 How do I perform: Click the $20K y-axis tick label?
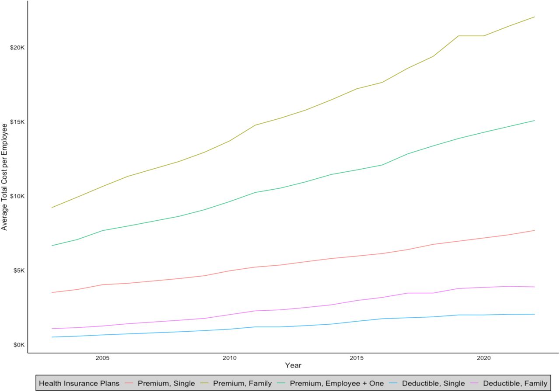(x=17, y=47)
